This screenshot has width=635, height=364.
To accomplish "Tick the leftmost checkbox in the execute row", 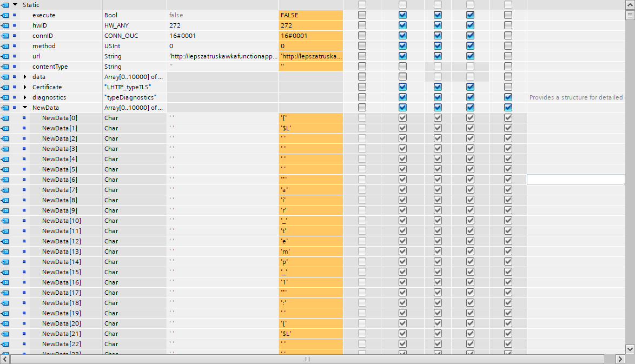I will coord(362,15).
